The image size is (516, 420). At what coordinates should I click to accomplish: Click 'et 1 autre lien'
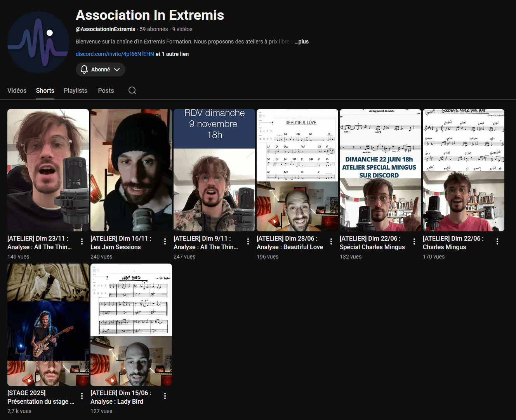(x=172, y=54)
